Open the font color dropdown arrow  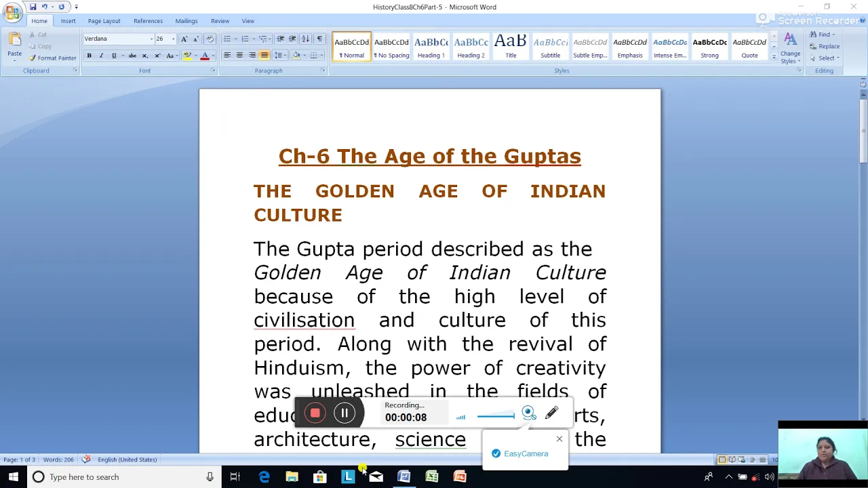[x=212, y=56]
